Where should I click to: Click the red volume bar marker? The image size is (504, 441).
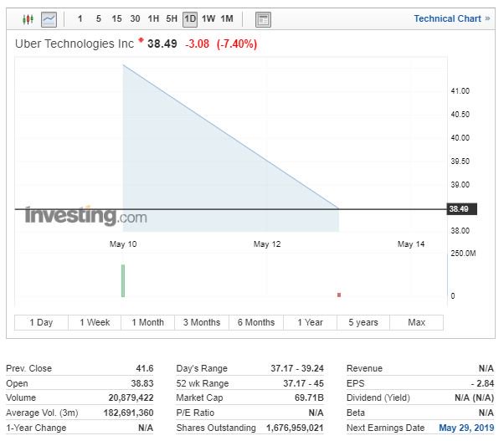click(339, 295)
